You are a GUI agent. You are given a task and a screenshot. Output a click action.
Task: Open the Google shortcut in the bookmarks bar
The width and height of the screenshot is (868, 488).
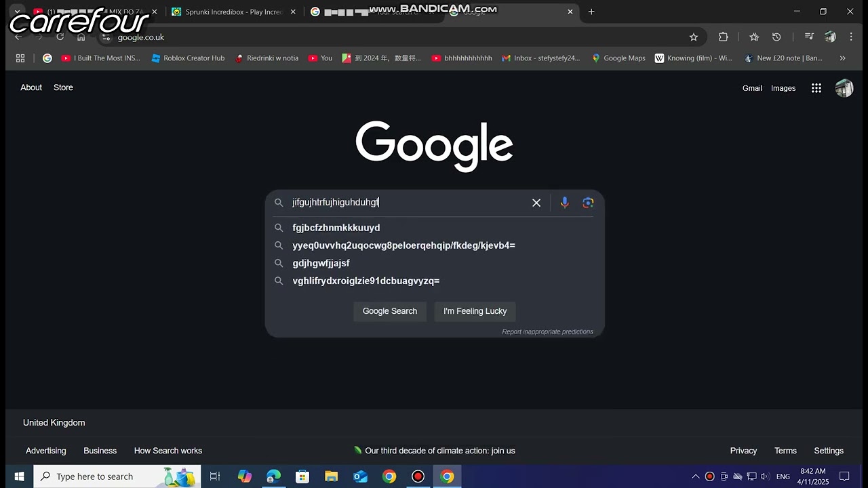pos(47,58)
